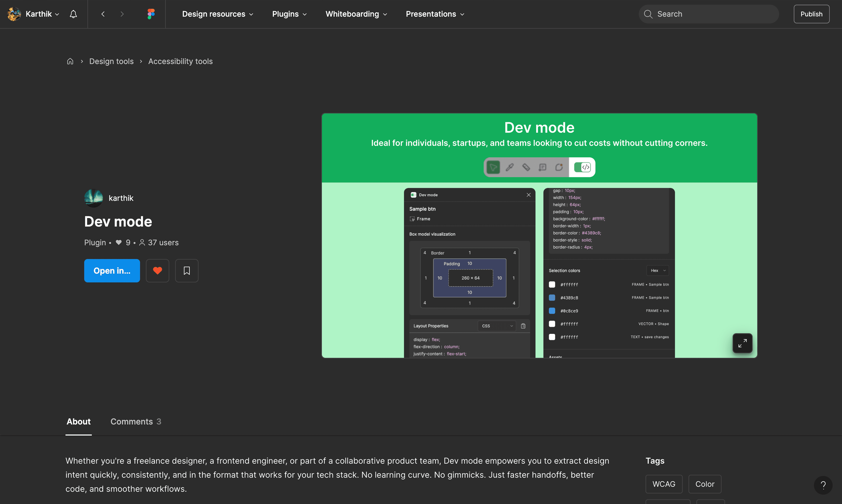Click the Publish button
The width and height of the screenshot is (842, 504).
pyautogui.click(x=811, y=14)
